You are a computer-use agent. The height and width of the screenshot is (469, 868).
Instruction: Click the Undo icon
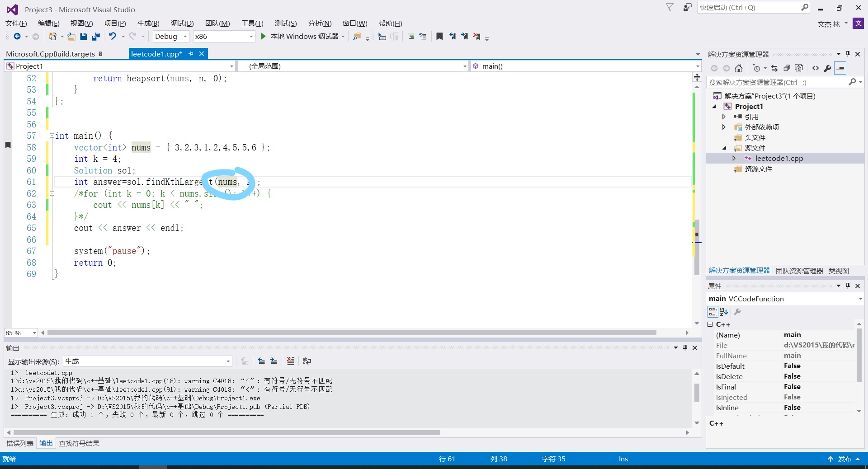click(113, 37)
